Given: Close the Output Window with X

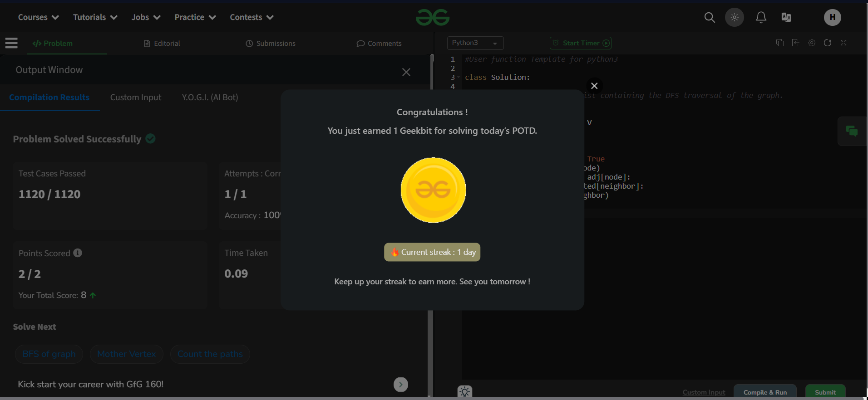Looking at the screenshot, I should (406, 72).
